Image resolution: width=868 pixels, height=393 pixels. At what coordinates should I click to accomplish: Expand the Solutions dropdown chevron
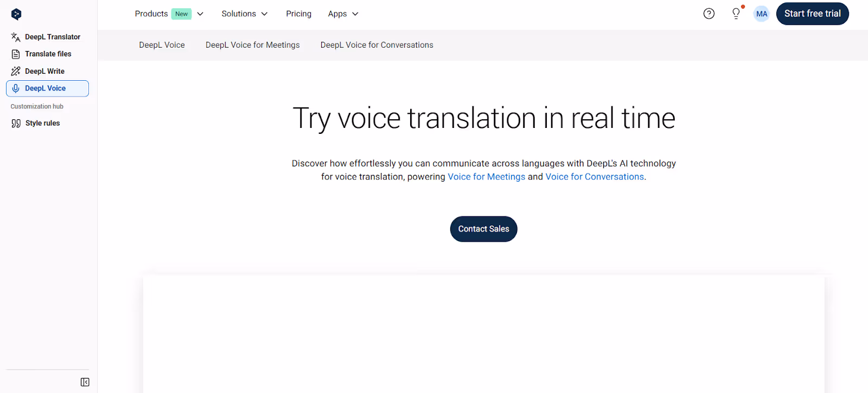click(265, 14)
